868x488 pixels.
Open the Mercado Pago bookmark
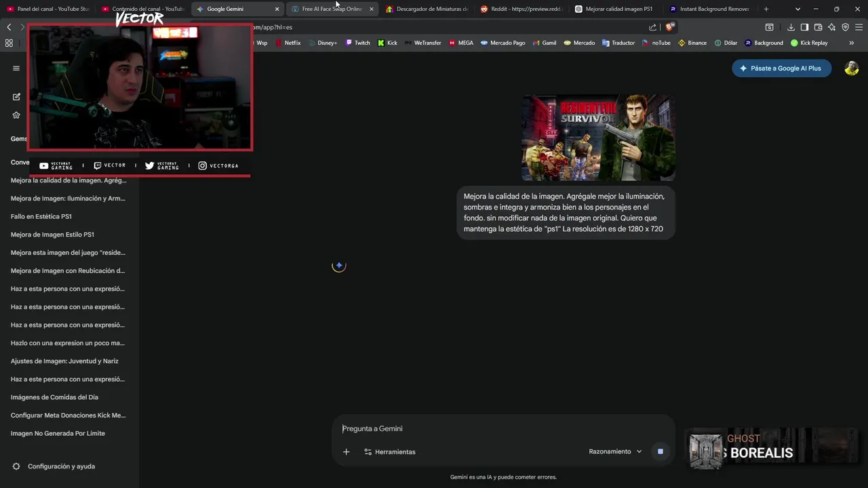coord(502,43)
